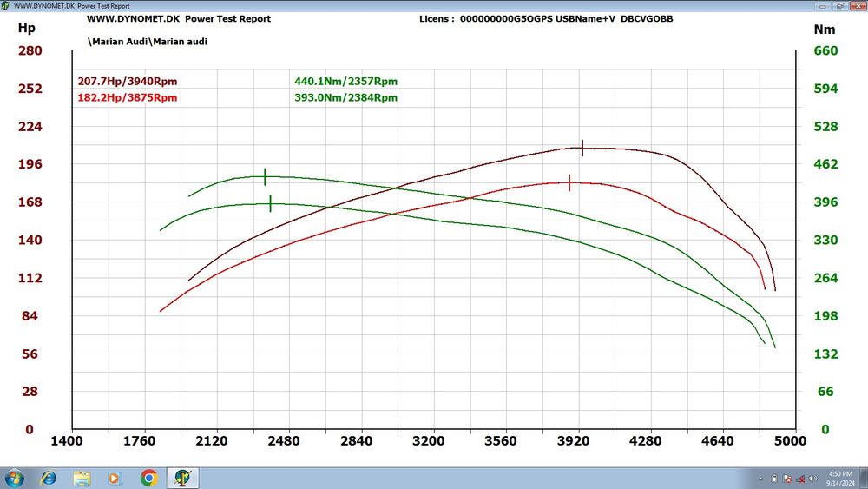Click the WWW.DYNOMET.DK Power Test Report heading
Viewport: 868px width, 489px height.
tap(179, 19)
